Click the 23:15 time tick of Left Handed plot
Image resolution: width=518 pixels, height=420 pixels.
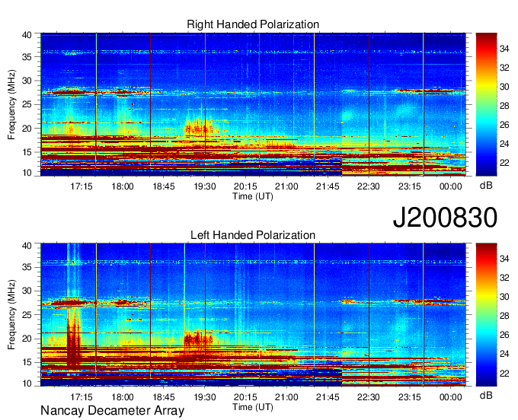pyautogui.click(x=409, y=397)
